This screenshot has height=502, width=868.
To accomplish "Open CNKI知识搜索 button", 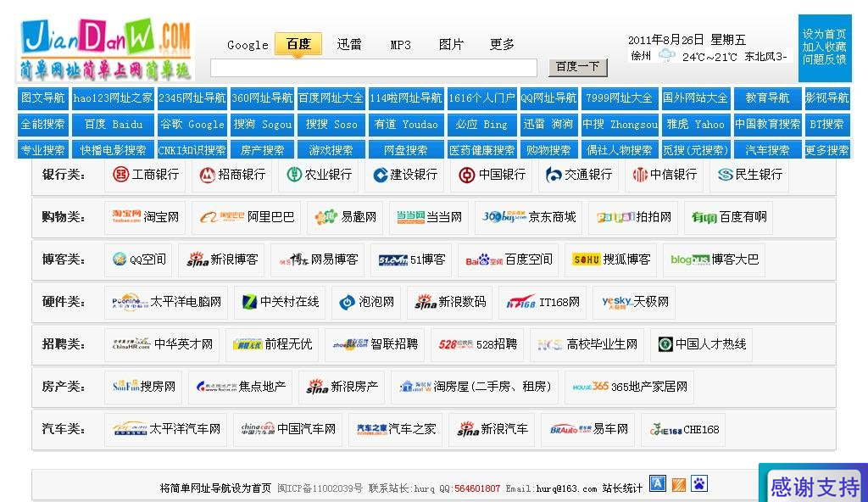I will pos(192,150).
